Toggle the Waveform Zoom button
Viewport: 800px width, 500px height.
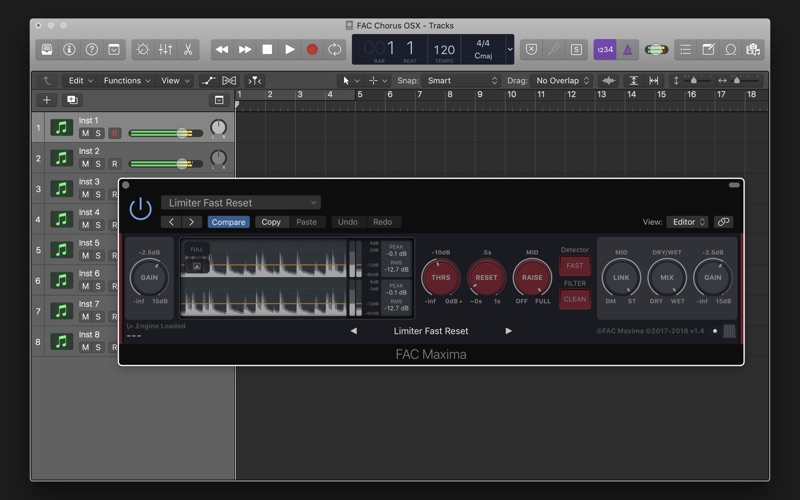coord(608,81)
